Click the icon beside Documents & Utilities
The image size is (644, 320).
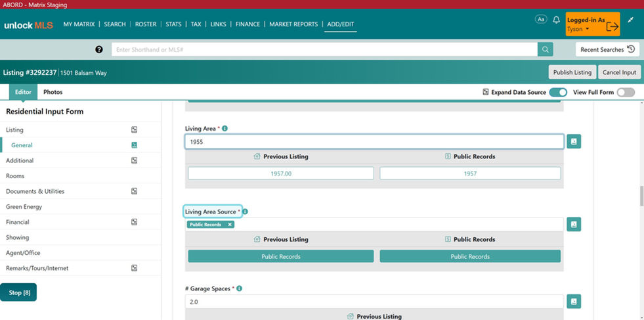134,191
